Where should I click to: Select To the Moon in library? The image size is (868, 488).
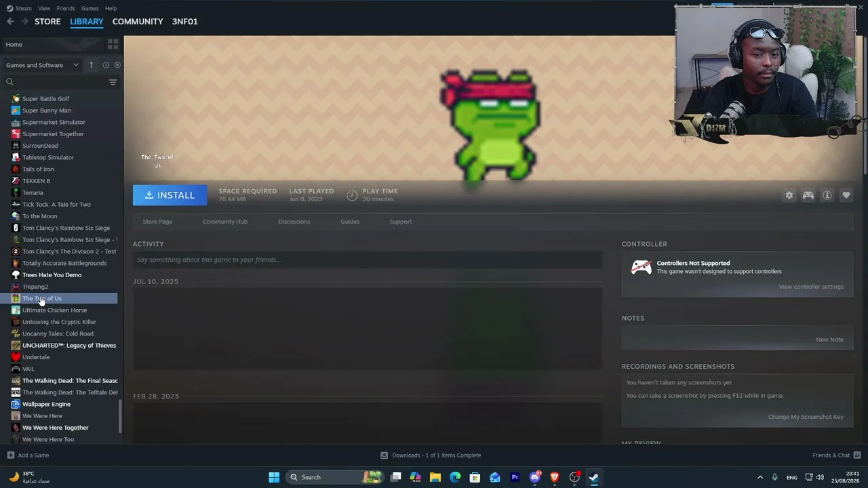click(x=39, y=216)
